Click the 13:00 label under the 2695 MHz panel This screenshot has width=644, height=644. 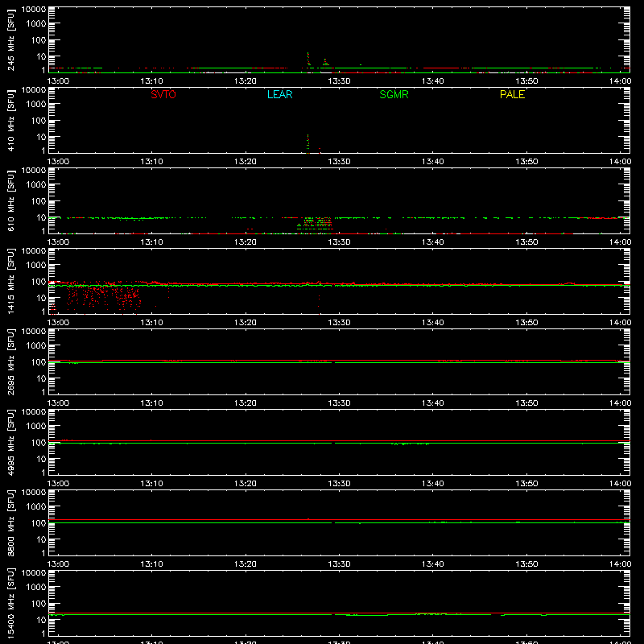[58, 403]
